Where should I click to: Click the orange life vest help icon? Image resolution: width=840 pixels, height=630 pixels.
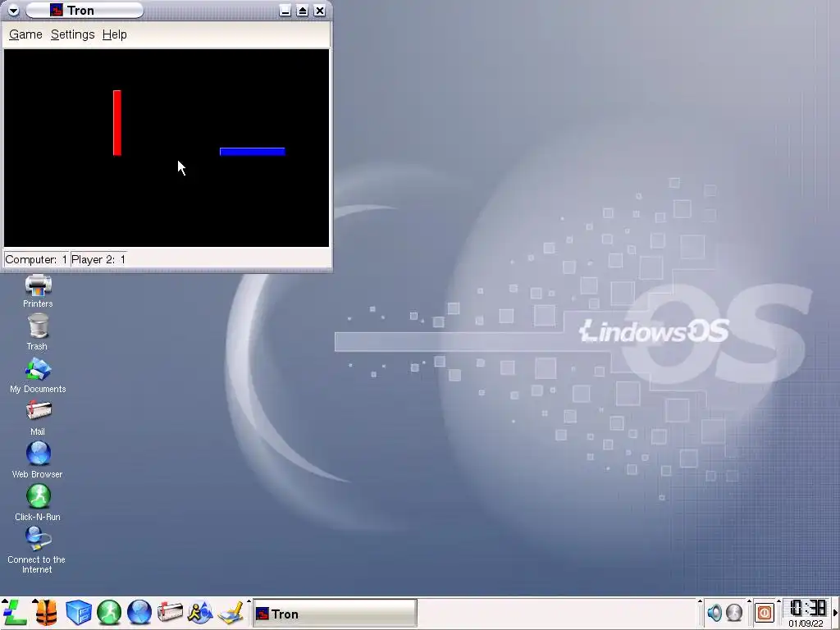pos(46,612)
